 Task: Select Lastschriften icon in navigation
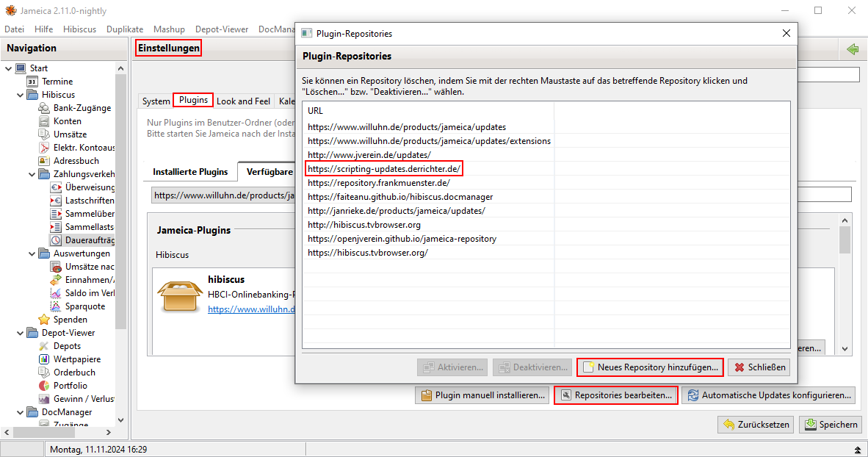tap(55, 201)
